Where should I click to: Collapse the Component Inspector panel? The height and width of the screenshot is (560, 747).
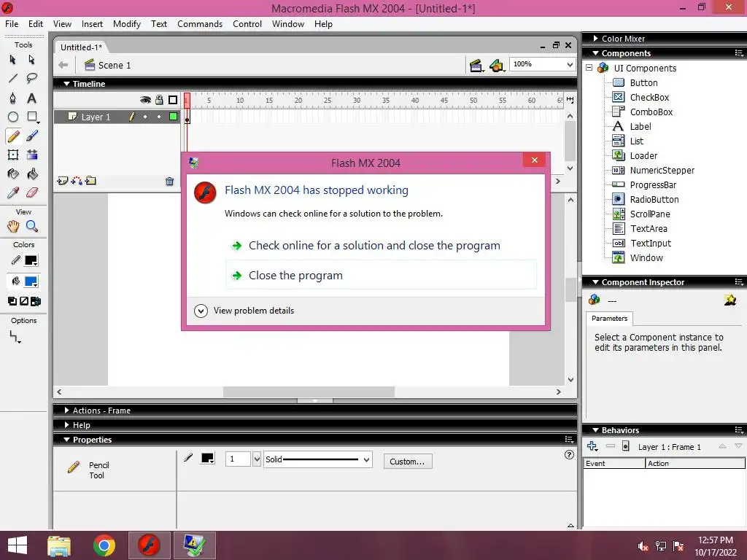click(x=595, y=282)
